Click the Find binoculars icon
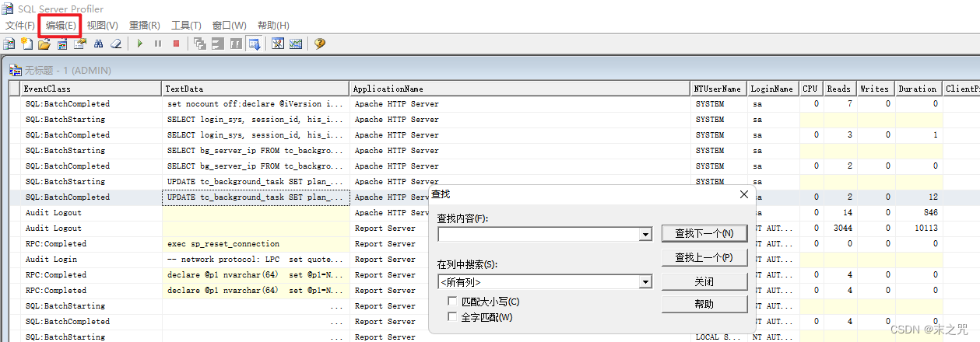The image size is (980, 342). point(99,44)
